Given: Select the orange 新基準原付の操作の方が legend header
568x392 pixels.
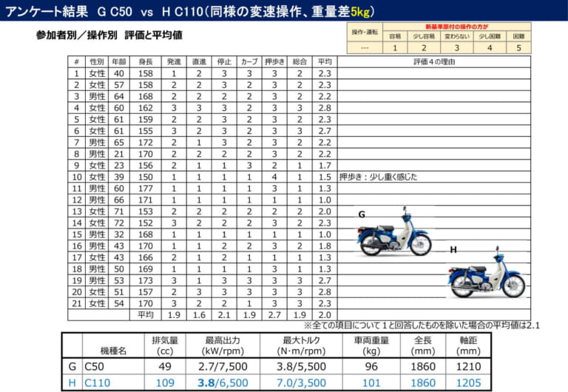Looking at the screenshot, I should tap(457, 27).
